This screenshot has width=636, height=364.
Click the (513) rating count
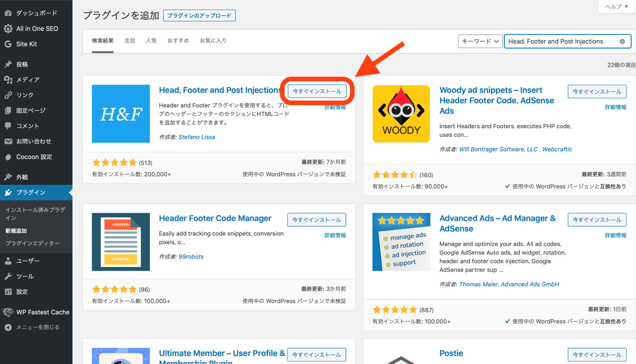pos(146,163)
